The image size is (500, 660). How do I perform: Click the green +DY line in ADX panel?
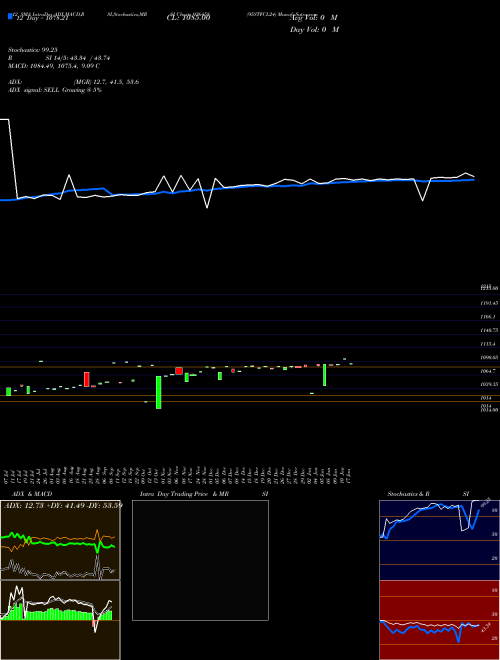click(x=59, y=543)
